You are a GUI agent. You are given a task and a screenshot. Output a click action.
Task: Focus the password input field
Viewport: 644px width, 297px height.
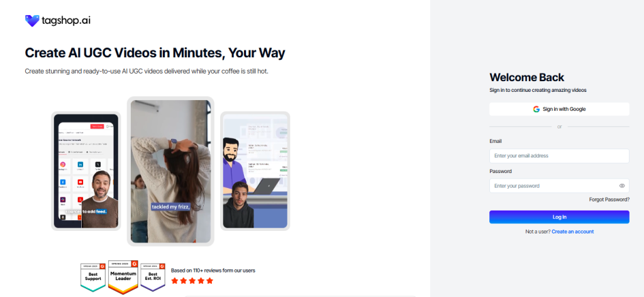(559, 186)
